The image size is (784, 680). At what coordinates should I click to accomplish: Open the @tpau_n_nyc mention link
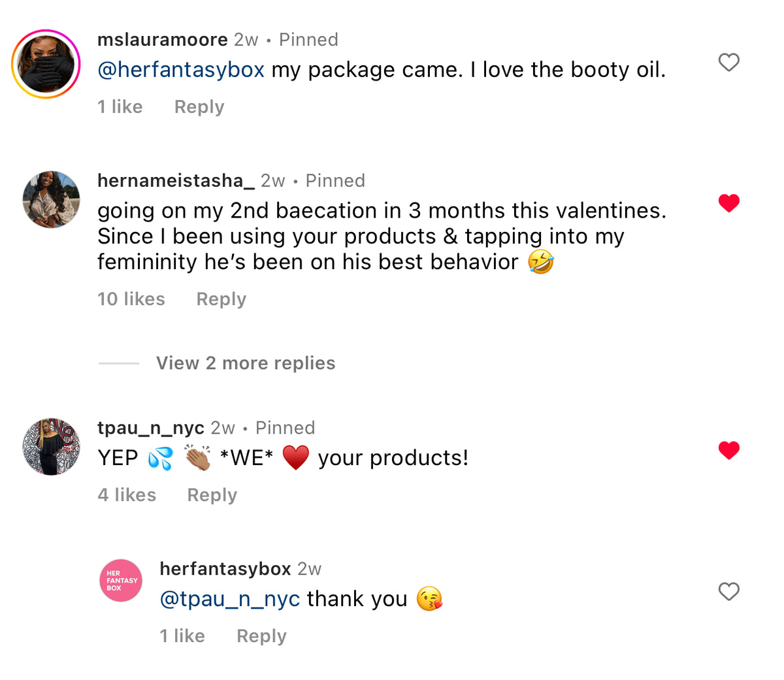pyautogui.click(x=229, y=598)
